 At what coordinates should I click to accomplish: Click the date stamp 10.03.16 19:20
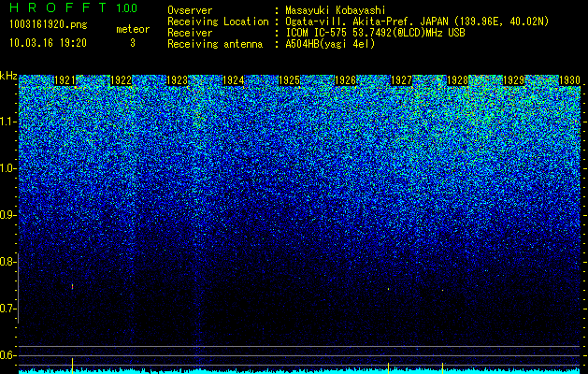click(48, 43)
